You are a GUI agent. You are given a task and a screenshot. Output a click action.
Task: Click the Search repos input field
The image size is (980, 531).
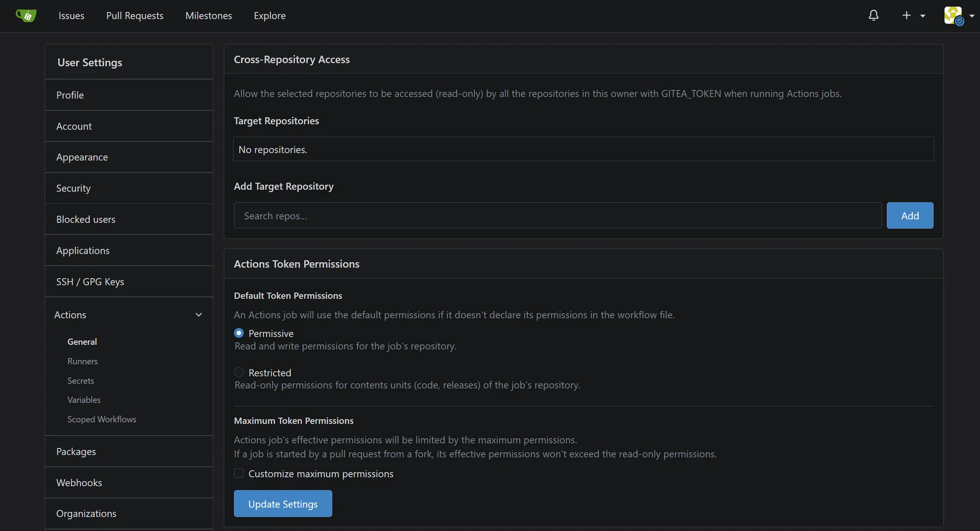558,215
